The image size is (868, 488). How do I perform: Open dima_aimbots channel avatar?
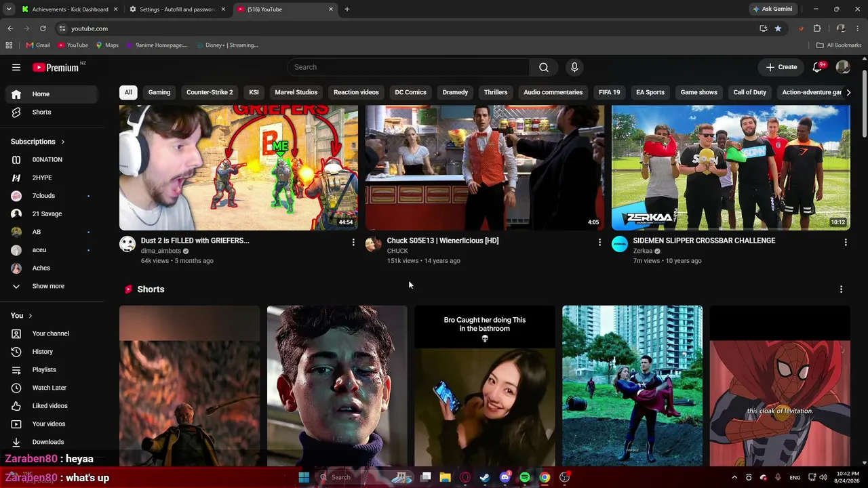click(x=127, y=244)
